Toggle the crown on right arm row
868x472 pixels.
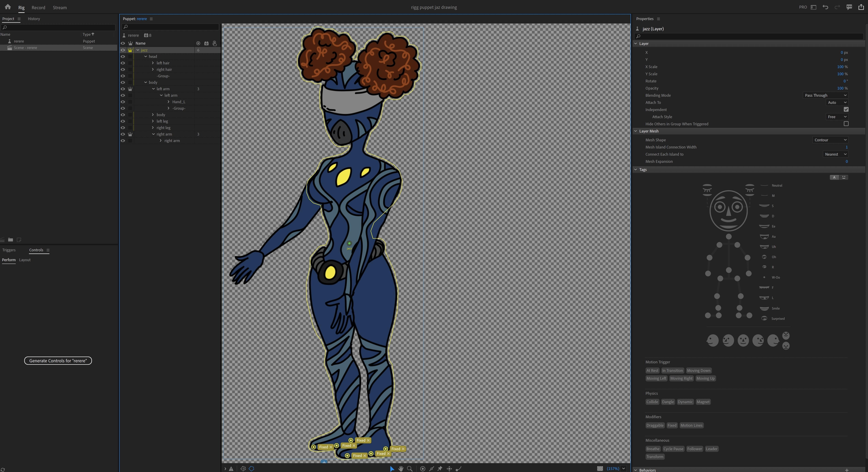click(130, 134)
